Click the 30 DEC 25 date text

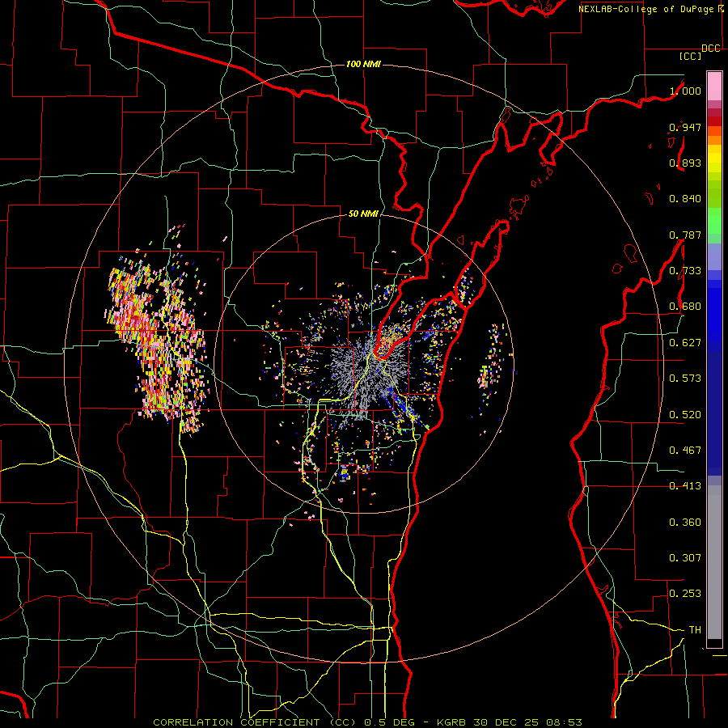506,722
